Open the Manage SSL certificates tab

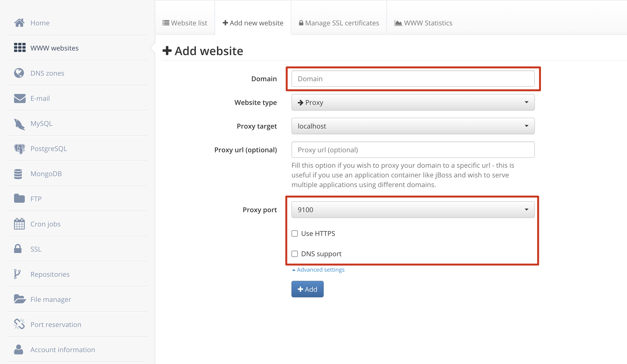tap(339, 23)
